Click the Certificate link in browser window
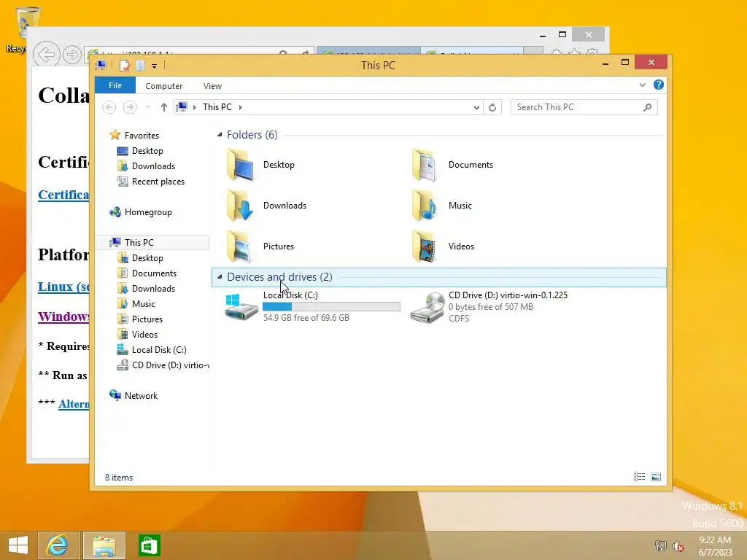747x560 pixels. [63, 195]
